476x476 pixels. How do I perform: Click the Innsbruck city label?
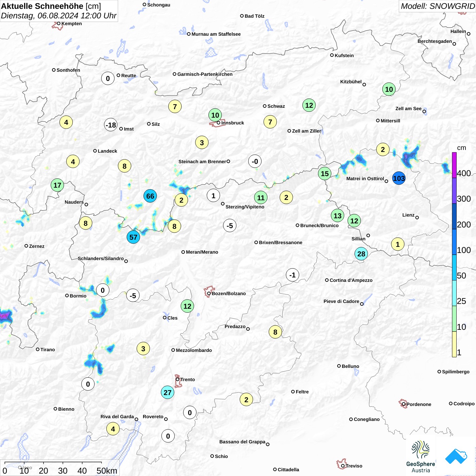(x=233, y=123)
